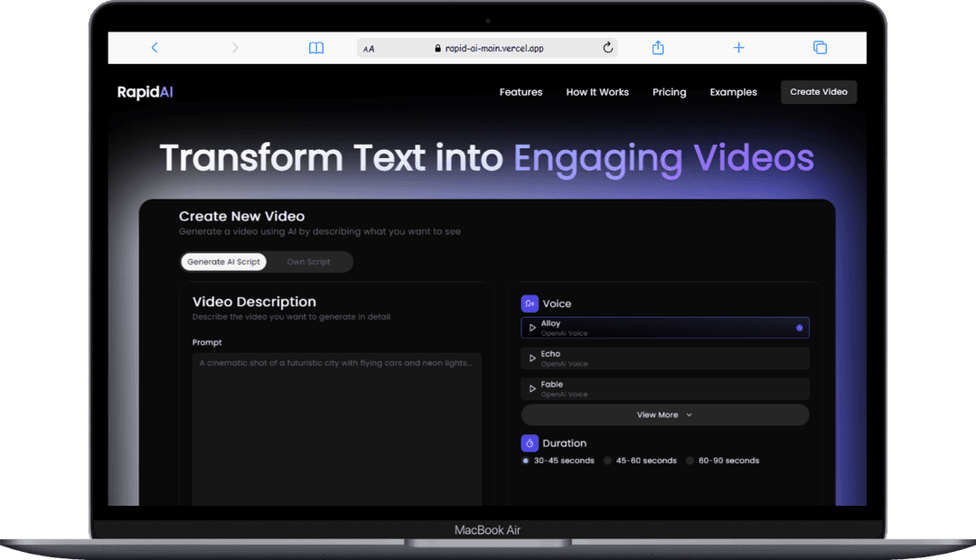The width and height of the screenshot is (976, 560).
Task: Play the Fable voice preview
Action: (532, 389)
